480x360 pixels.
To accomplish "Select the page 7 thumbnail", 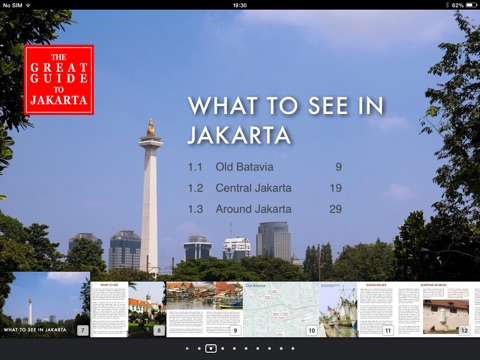I will [x=45, y=304].
